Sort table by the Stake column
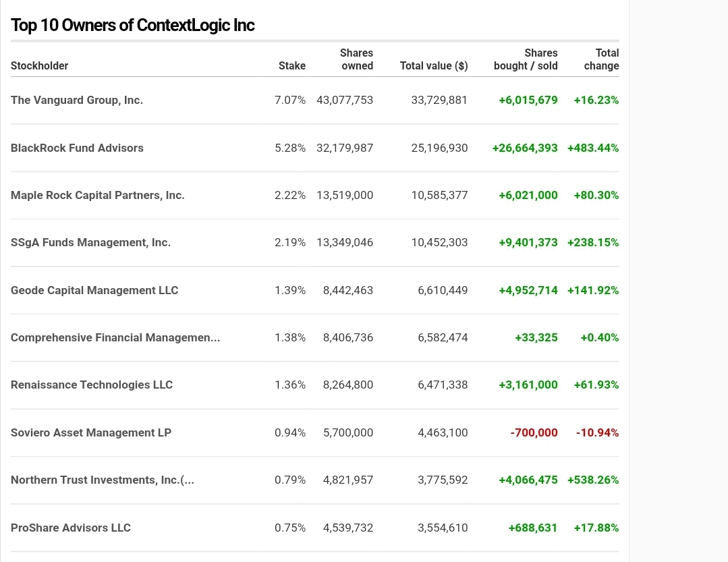This screenshot has height=562, width=728. pyautogui.click(x=291, y=65)
